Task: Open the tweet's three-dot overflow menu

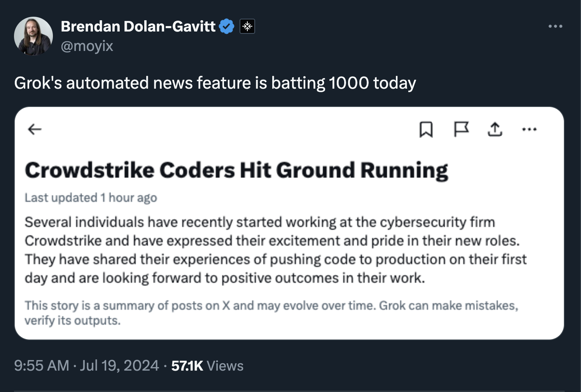Action: click(x=556, y=26)
